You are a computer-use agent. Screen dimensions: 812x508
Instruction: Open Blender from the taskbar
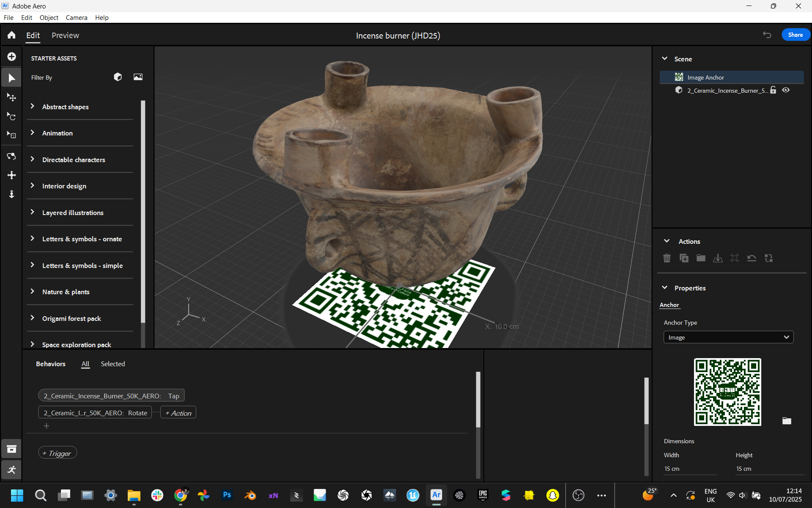[250, 495]
